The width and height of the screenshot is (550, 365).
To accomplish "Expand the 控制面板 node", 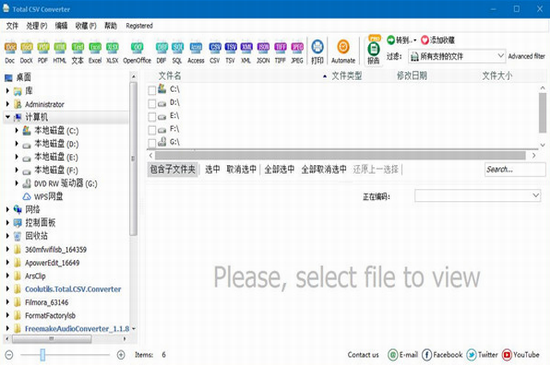I will click(7, 223).
